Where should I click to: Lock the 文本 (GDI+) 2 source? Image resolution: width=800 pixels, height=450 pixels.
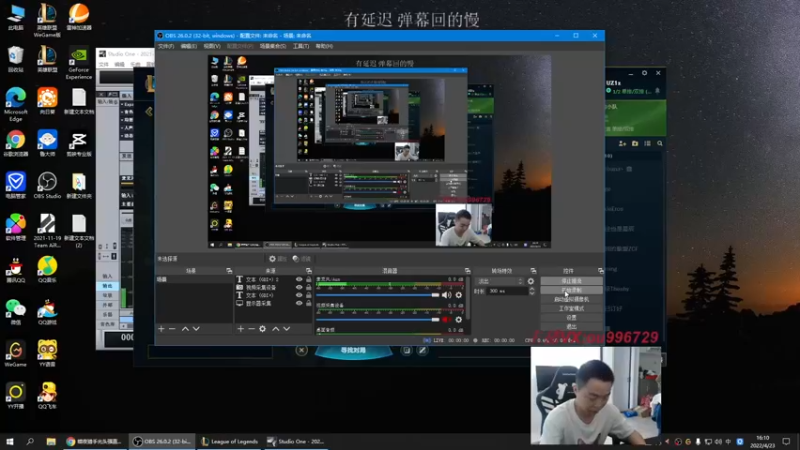tap(309, 280)
